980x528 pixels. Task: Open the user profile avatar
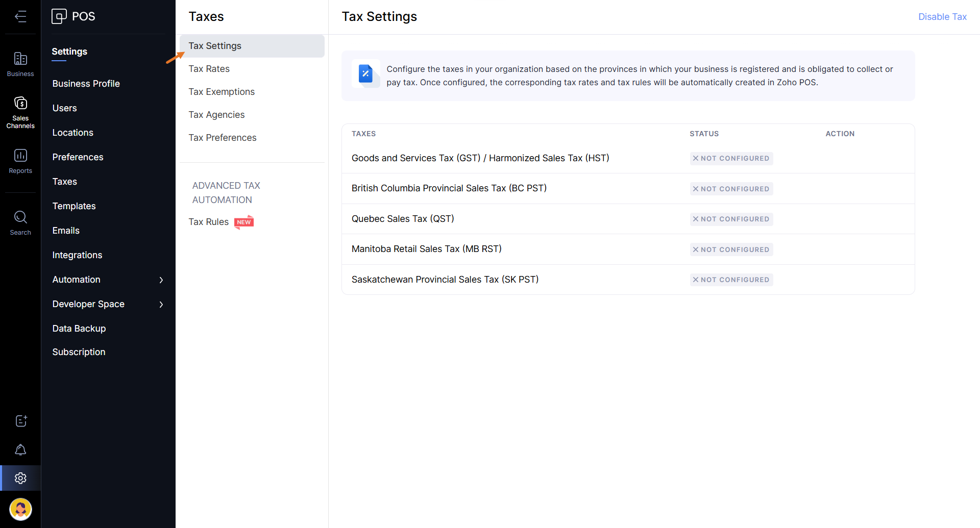20,509
